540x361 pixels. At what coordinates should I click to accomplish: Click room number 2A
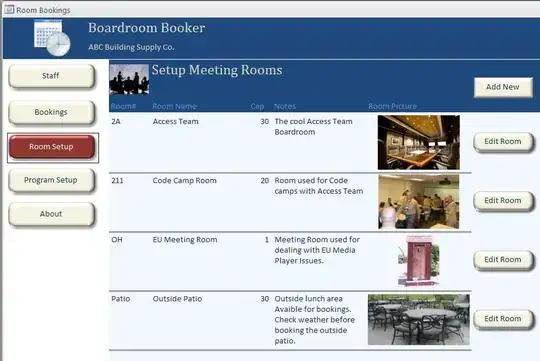click(x=116, y=121)
